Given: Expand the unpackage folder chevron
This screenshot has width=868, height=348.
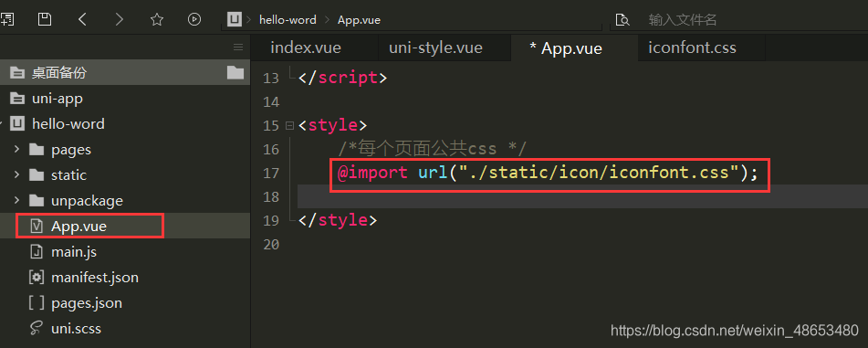Looking at the screenshot, I should [x=16, y=201].
